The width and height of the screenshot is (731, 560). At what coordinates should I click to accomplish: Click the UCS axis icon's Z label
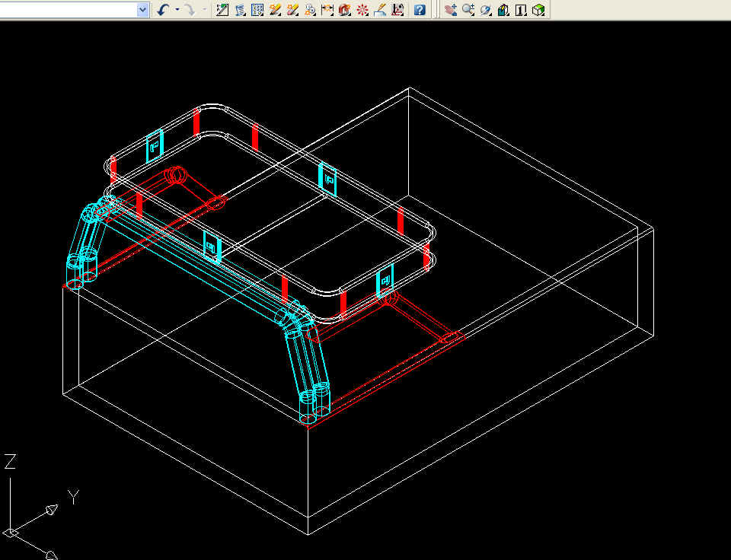click(x=10, y=461)
